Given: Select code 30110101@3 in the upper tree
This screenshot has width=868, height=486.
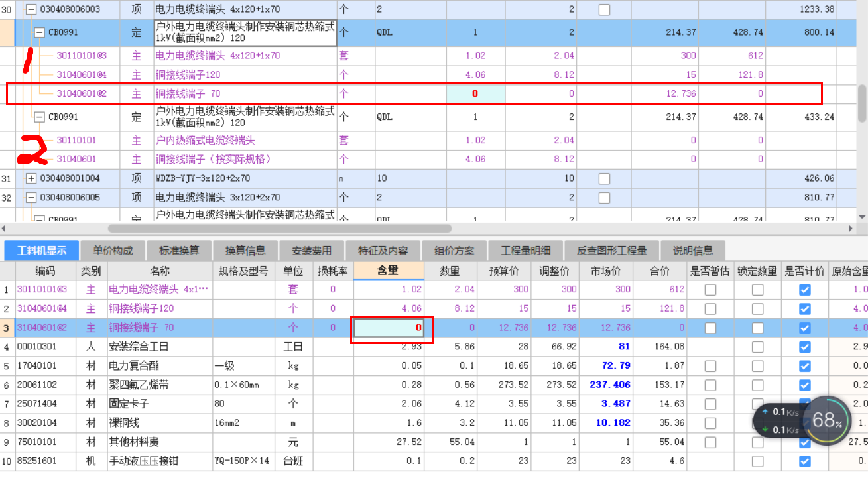Looking at the screenshot, I should (82, 56).
